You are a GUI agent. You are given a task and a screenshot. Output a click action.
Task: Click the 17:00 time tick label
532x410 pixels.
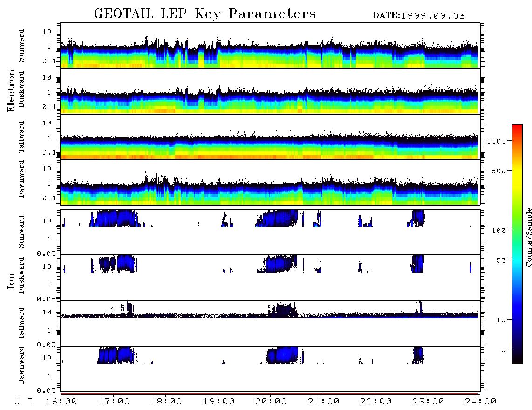pyautogui.click(x=114, y=402)
